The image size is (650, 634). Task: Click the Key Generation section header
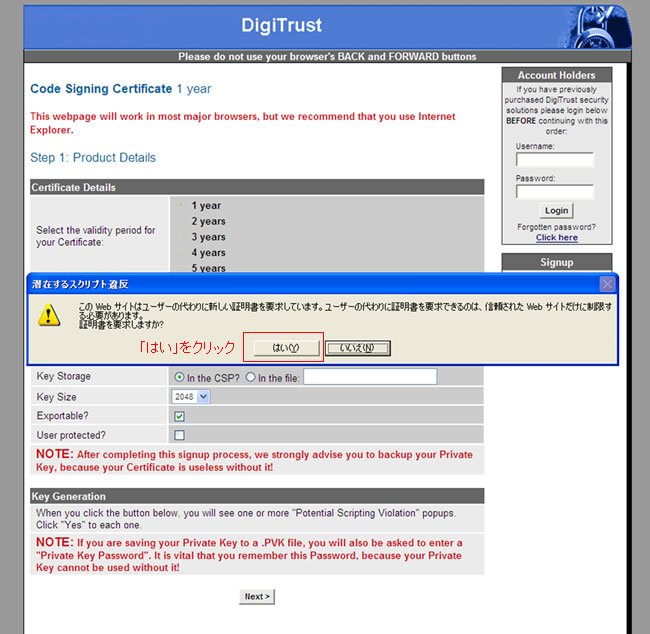tap(257, 496)
